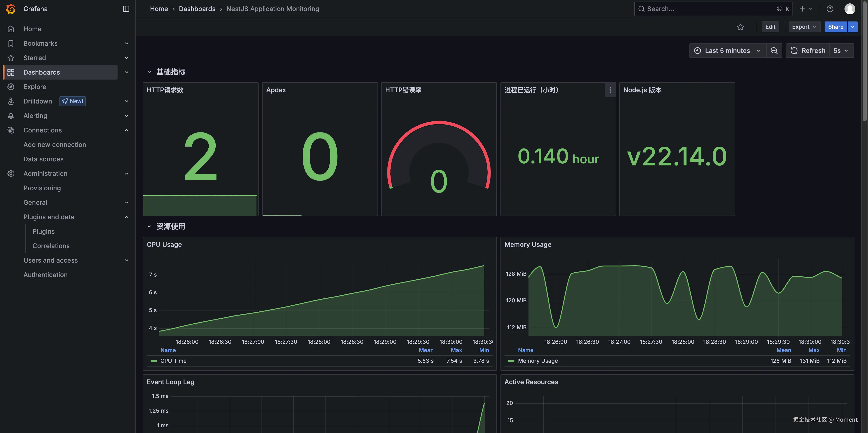Collapse the Connections section chevron
The height and width of the screenshot is (433, 868).
click(x=126, y=130)
